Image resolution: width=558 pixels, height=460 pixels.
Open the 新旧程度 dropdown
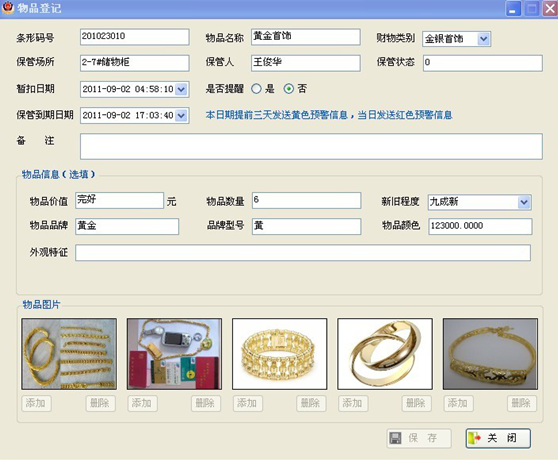tap(523, 202)
